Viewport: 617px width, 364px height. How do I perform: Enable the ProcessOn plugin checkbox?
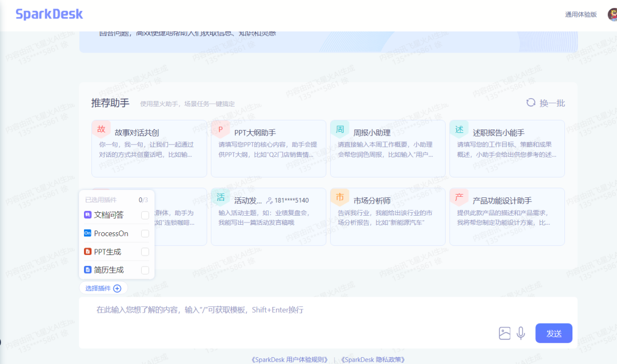145,233
